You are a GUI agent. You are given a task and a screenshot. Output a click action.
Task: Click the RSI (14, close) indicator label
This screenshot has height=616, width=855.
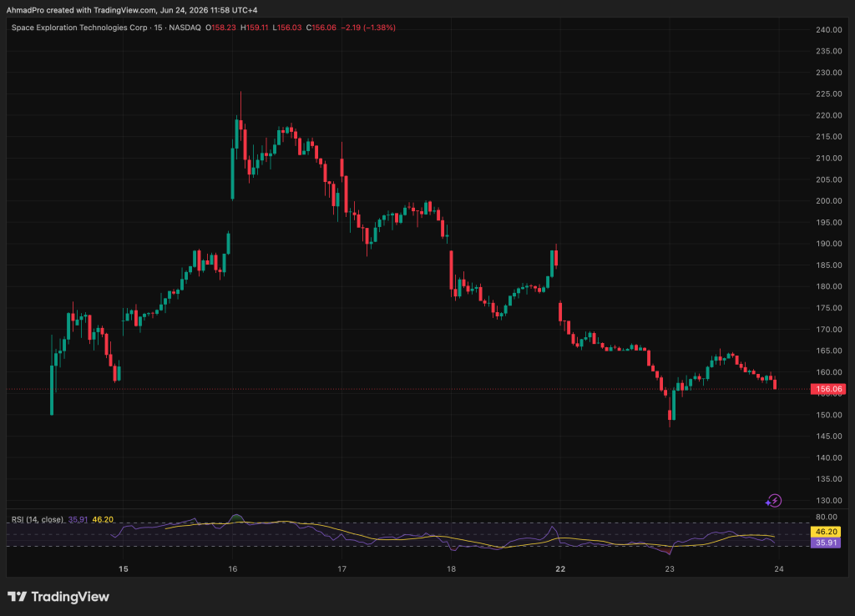[38, 519]
